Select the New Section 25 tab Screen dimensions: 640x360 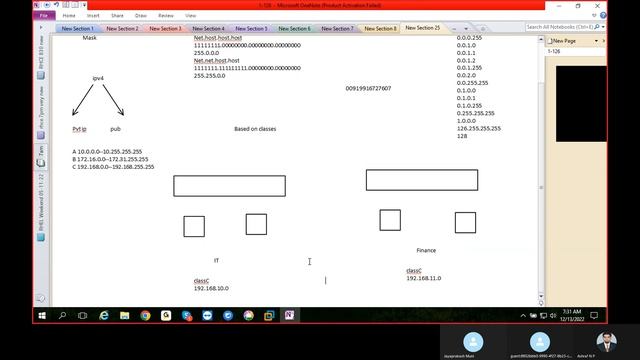422,28
